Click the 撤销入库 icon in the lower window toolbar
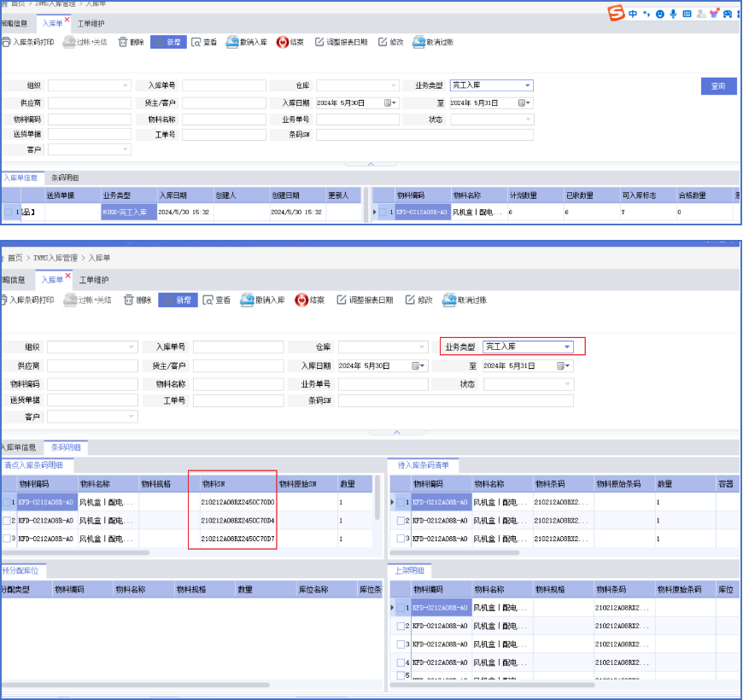 click(248, 300)
